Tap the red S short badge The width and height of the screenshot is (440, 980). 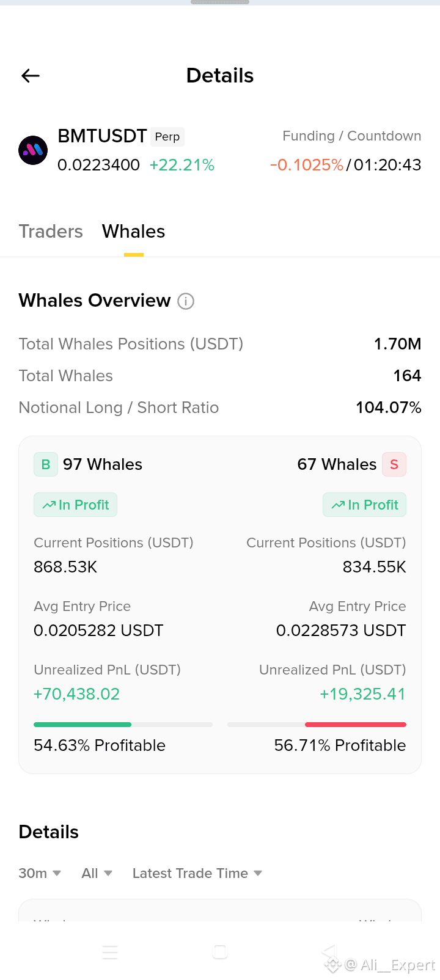(x=394, y=464)
